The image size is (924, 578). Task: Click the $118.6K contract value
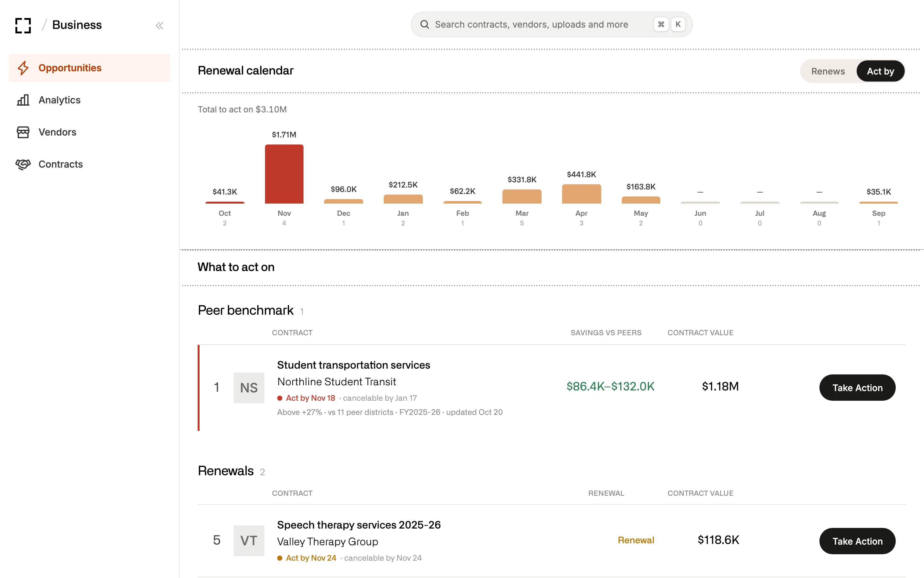click(718, 540)
